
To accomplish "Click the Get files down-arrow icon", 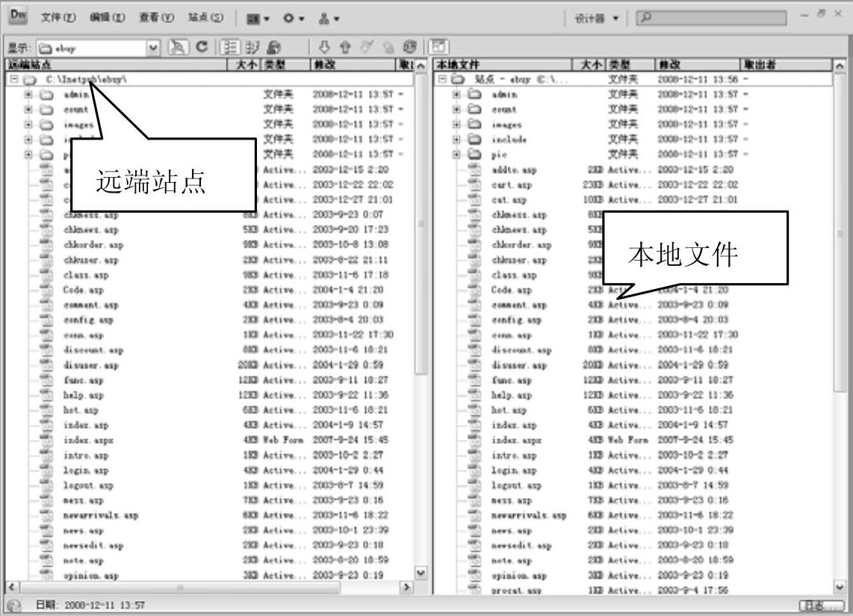I will click(324, 47).
